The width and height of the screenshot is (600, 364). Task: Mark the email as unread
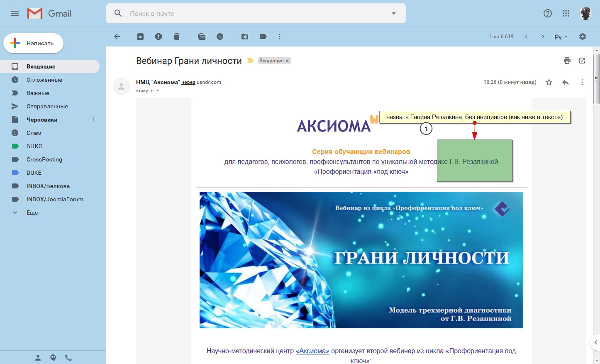click(202, 37)
